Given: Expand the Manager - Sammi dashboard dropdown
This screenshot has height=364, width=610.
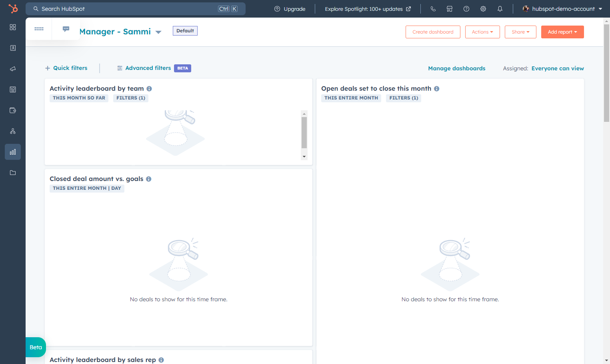Looking at the screenshot, I should point(158,32).
